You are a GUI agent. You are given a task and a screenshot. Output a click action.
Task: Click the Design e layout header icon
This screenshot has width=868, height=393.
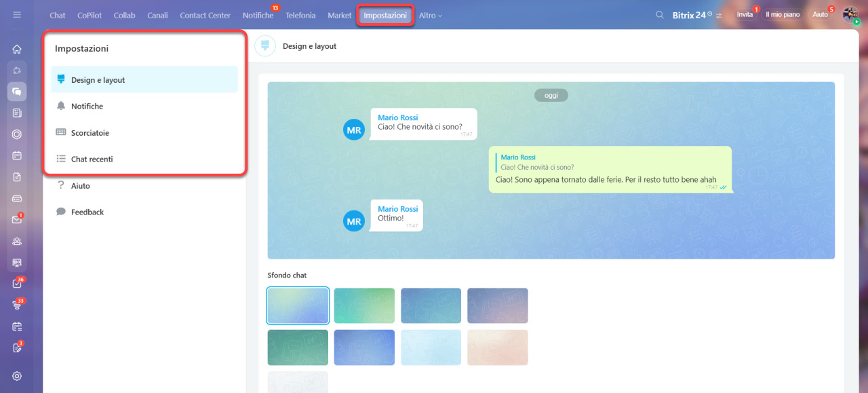tap(265, 46)
